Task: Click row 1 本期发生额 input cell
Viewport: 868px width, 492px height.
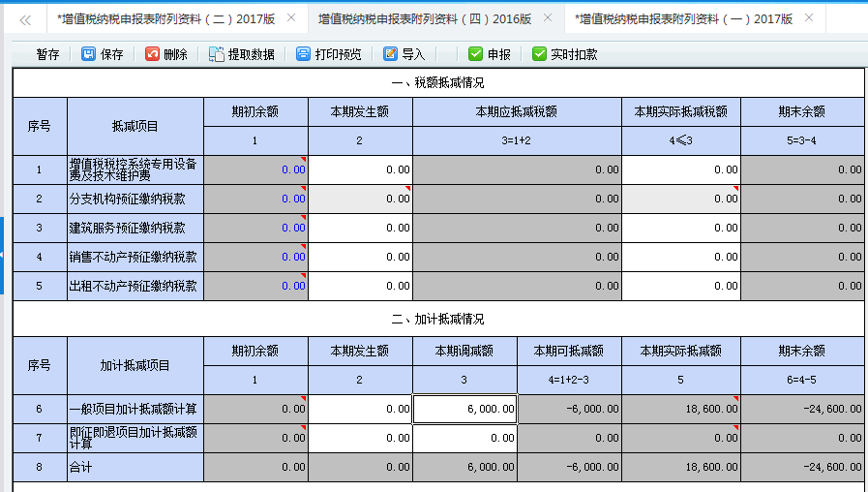Action: pyautogui.click(x=360, y=169)
